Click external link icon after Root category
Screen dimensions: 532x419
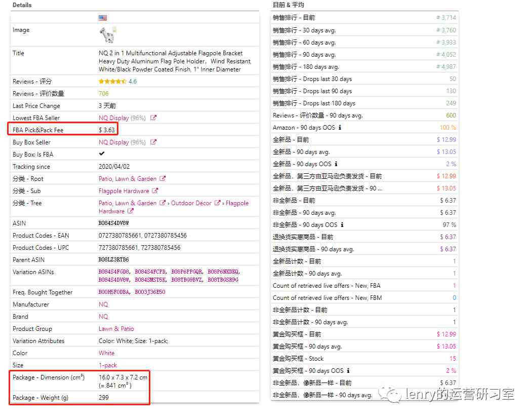(162, 179)
